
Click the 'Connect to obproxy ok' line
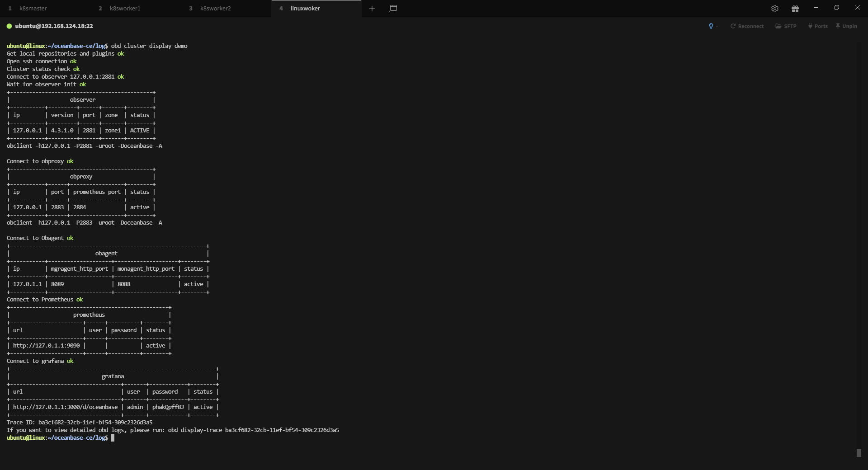(x=40, y=161)
